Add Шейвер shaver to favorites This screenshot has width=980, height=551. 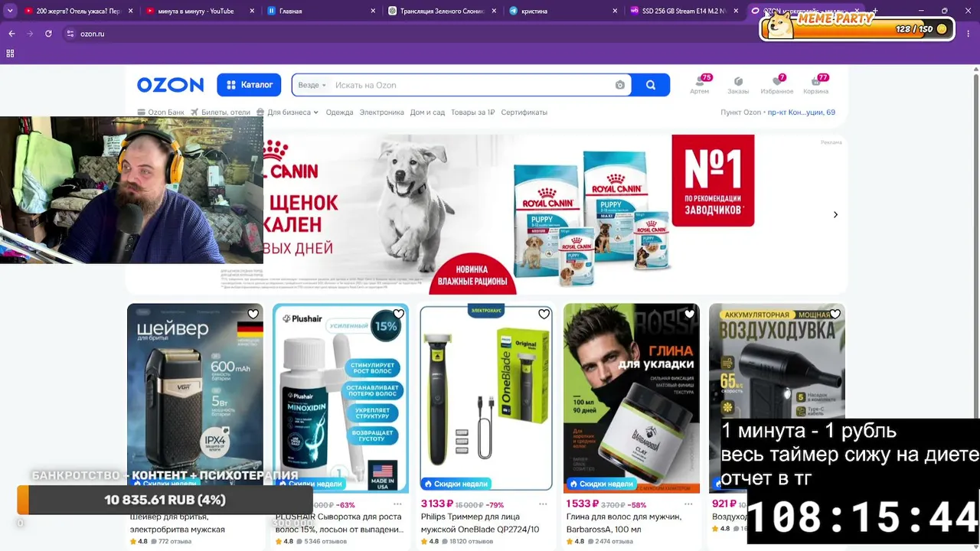(253, 314)
